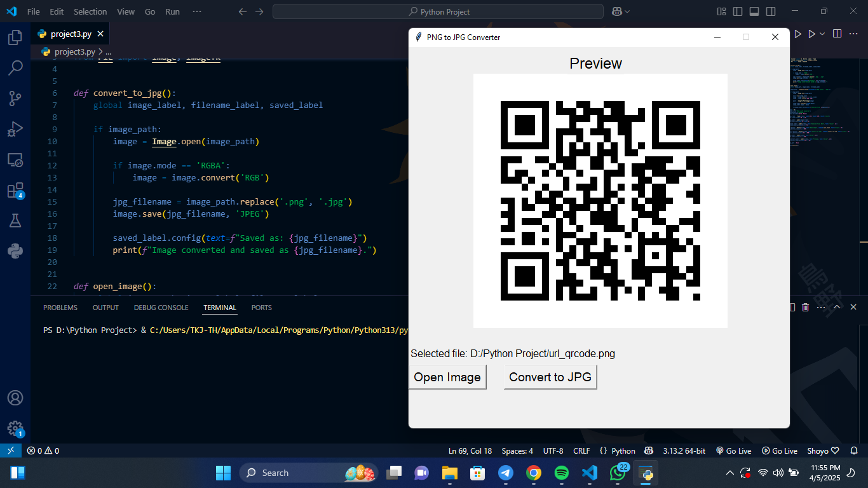Viewport: 868px width, 488px height.
Task: Open the Edit menu
Action: pos(57,11)
